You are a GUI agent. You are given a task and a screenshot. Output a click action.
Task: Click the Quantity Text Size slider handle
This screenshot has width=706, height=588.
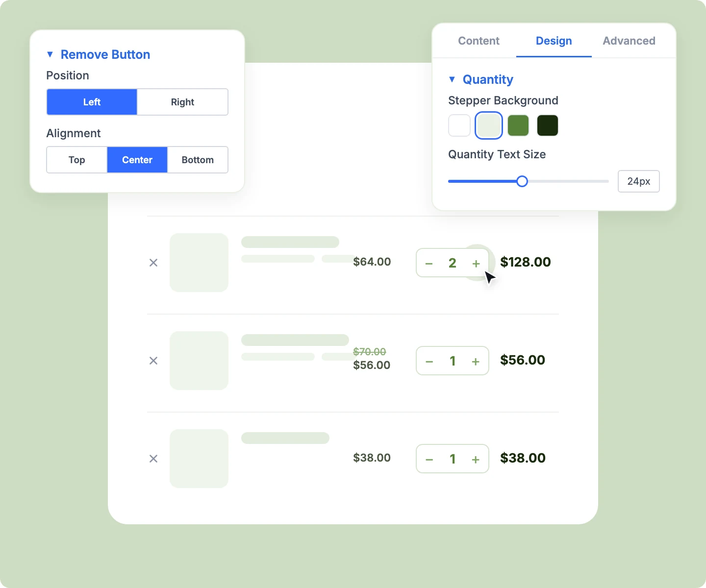(x=522, y=181)
